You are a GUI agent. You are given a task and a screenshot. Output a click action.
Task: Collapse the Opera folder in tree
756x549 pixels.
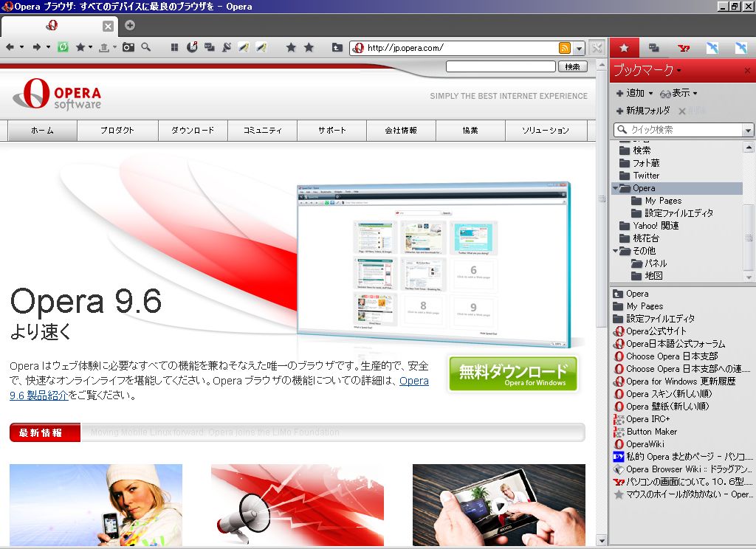[616, 188]
